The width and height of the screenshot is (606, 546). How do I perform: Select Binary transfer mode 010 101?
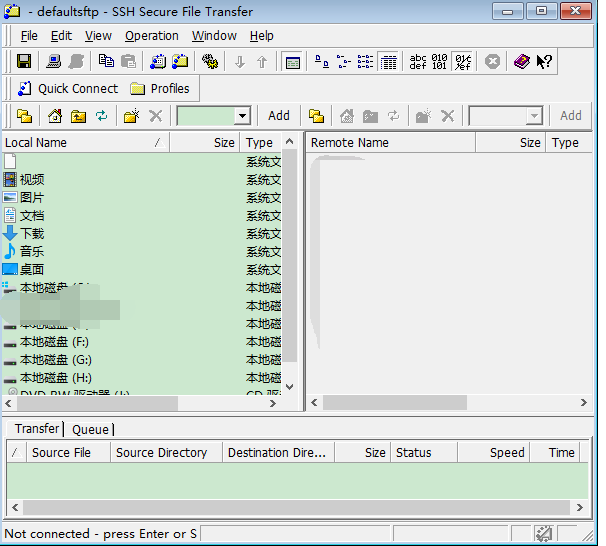(x=439, y=61)
